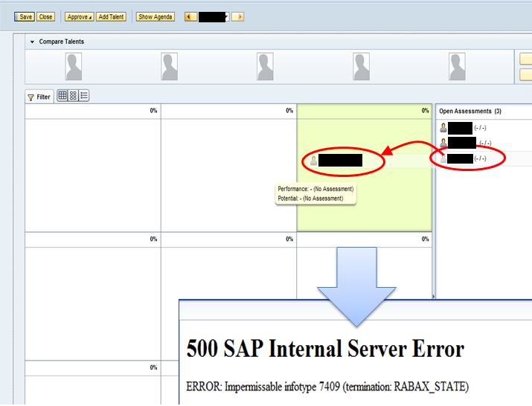Viewport: 532px width, 406px height.
Task: Open the Filter tab
Action: [39, 97]
